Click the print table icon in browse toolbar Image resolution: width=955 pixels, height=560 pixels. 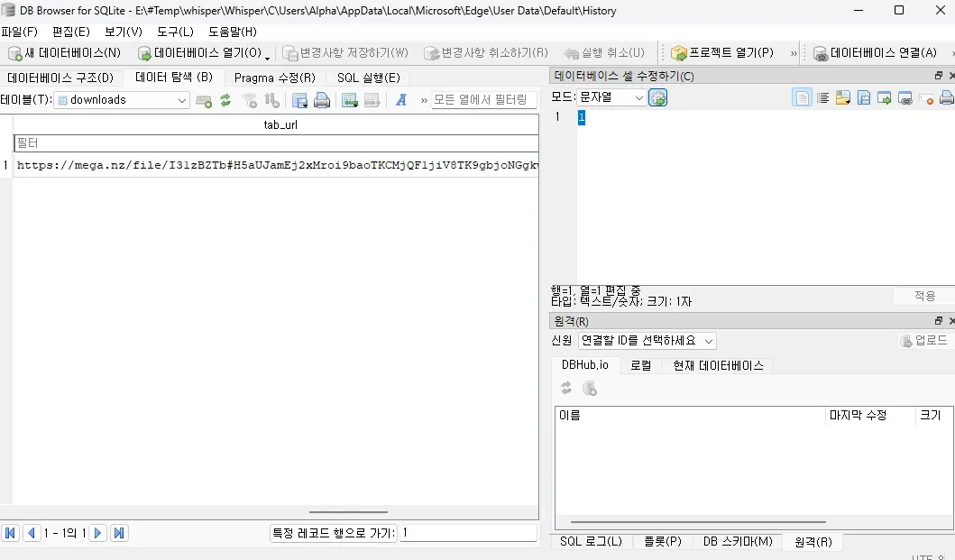click(321, 100)
